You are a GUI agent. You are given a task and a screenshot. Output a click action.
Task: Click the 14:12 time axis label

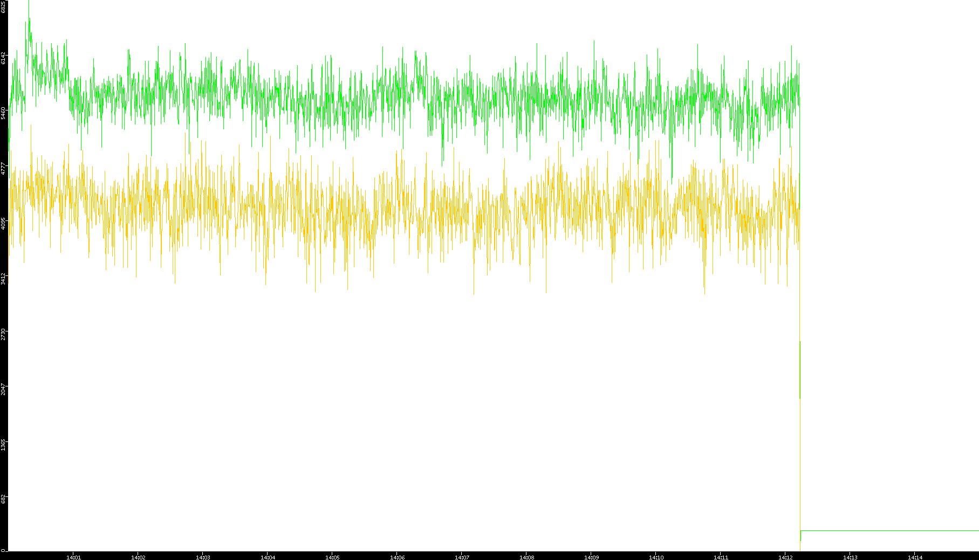click(x=785, y=557)
